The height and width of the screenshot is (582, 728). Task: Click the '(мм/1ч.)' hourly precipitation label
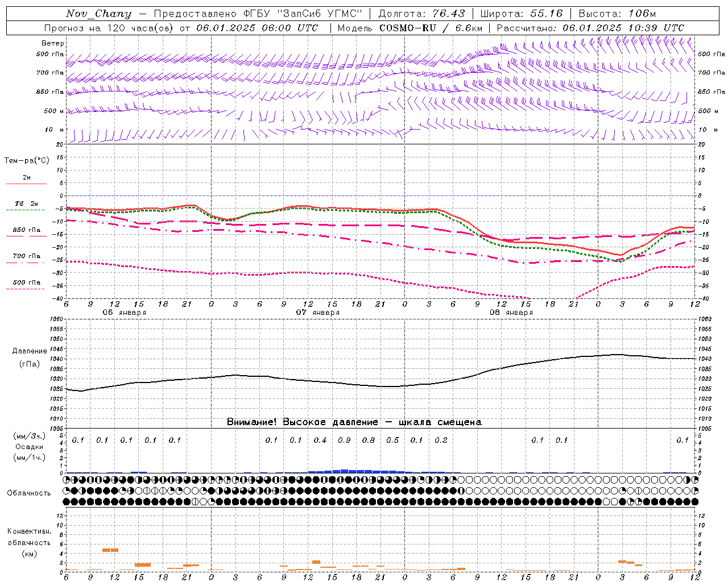29,458
